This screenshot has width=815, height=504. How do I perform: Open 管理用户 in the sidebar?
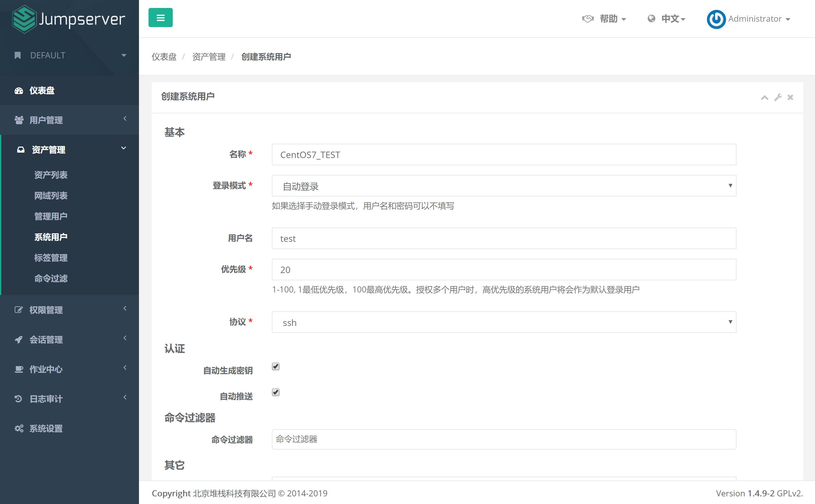click(x=51, y=216)
